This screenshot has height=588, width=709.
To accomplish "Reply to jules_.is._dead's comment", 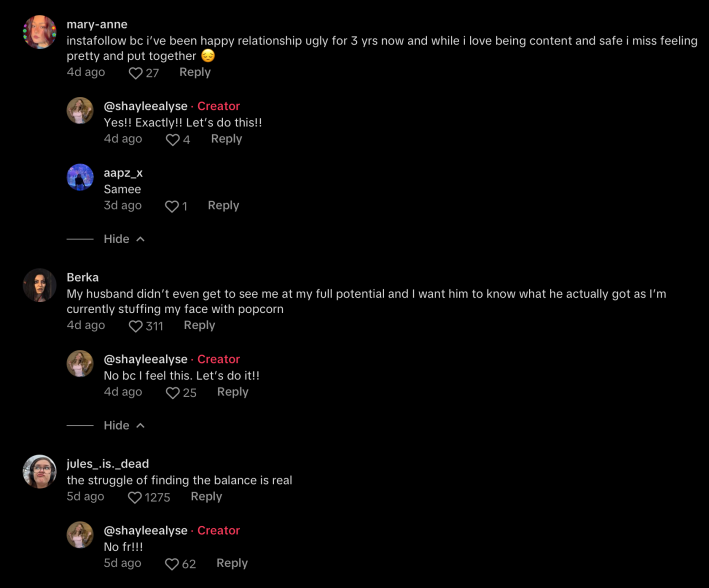I will (206, 496).
